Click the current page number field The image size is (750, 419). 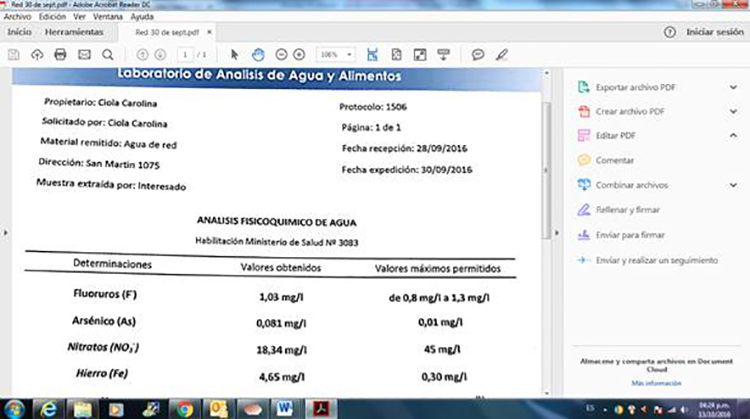pyautogui.click(x=185, y=55)
